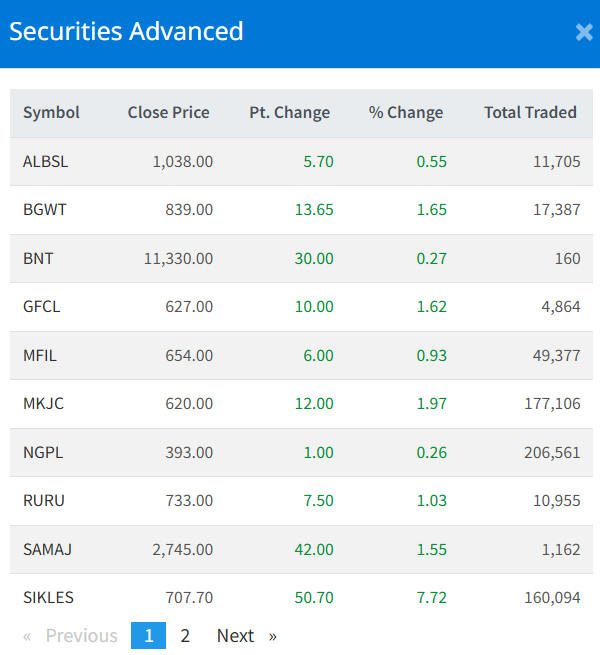600x655 pixels.
Task: Select page 1 pagination button
Action: [x=148, y=636]
